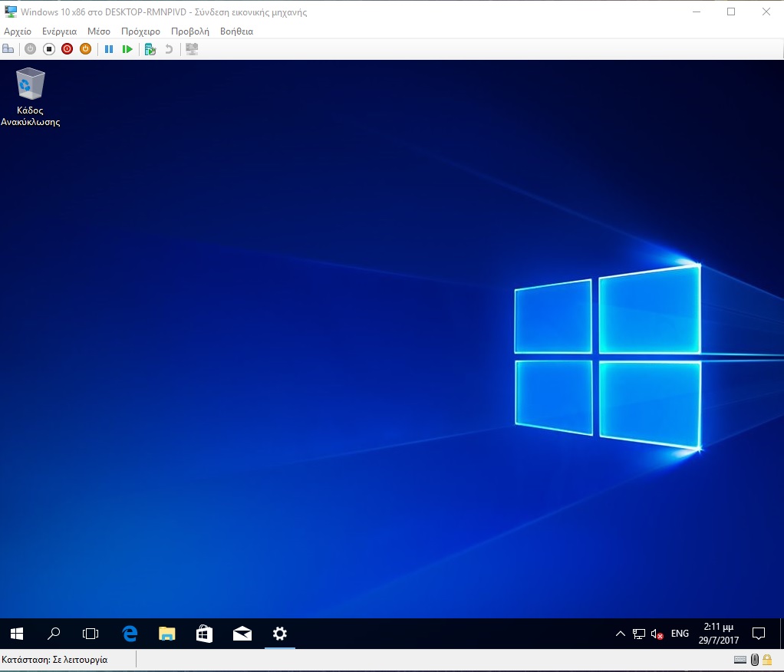Click the status text Κατάσταση: Σε λειτουργία
The width and height of the screenshot is (784, 672).
pos(54,660)
